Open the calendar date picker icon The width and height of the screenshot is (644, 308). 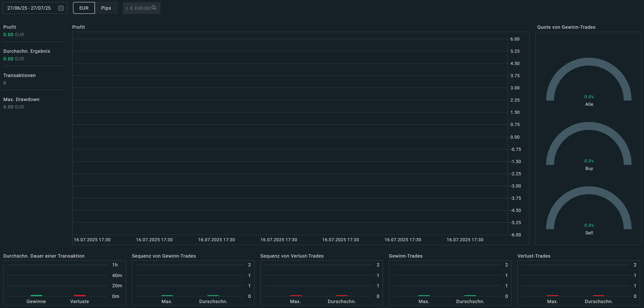[61, 8]
